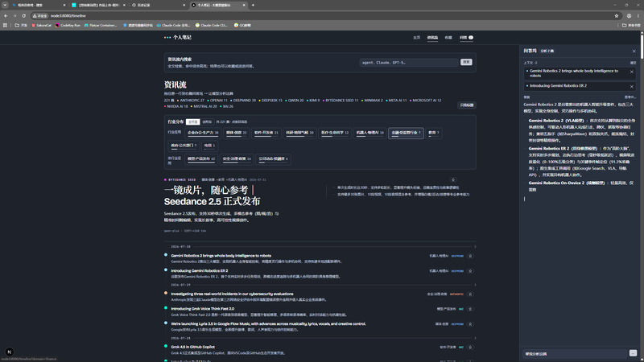This screenshot has height=362, width=644.
Task: Focus the 'agent、Claude、GPT-5' search field
Action: [x=409, y=63]
